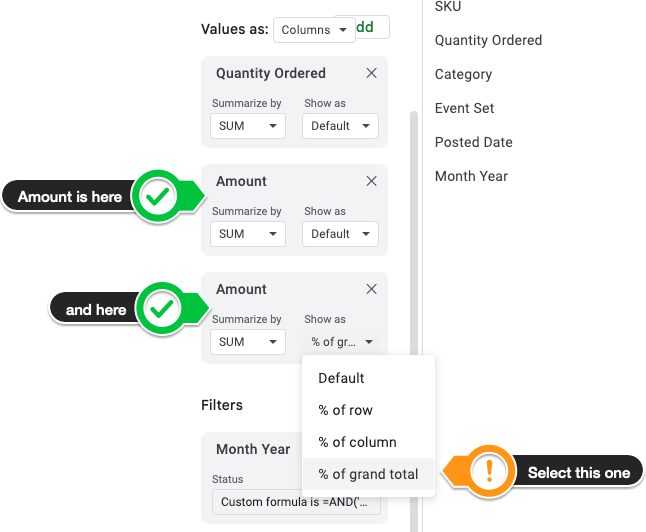Open Summarize by dropdown of first Amount
Screen dimensions: 646x532
pos(248,234)
